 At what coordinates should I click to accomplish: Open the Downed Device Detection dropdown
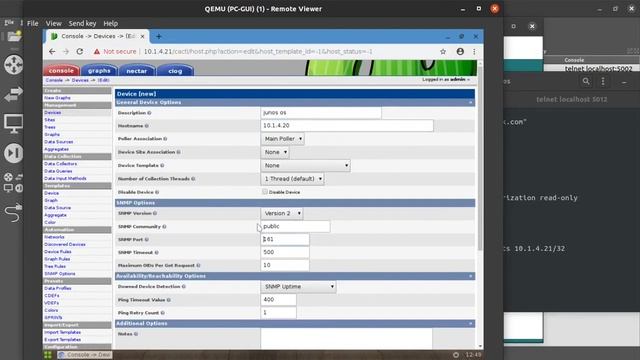[x=298, y=287]
